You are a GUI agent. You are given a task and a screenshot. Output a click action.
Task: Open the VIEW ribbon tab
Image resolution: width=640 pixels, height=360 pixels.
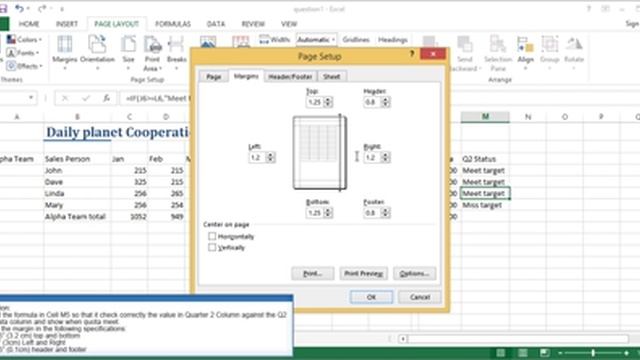coord(289,24)
